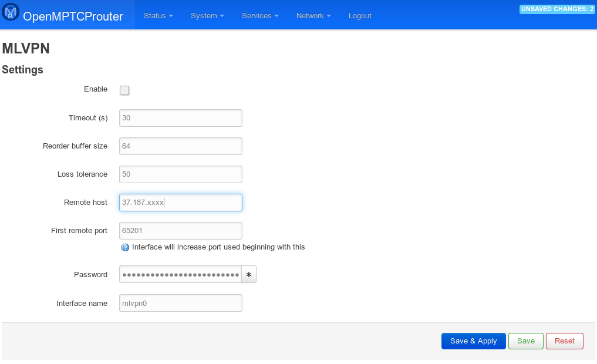Click the 'Interface name' label
This screenshot has height=364, width=597.
[82, 304]
